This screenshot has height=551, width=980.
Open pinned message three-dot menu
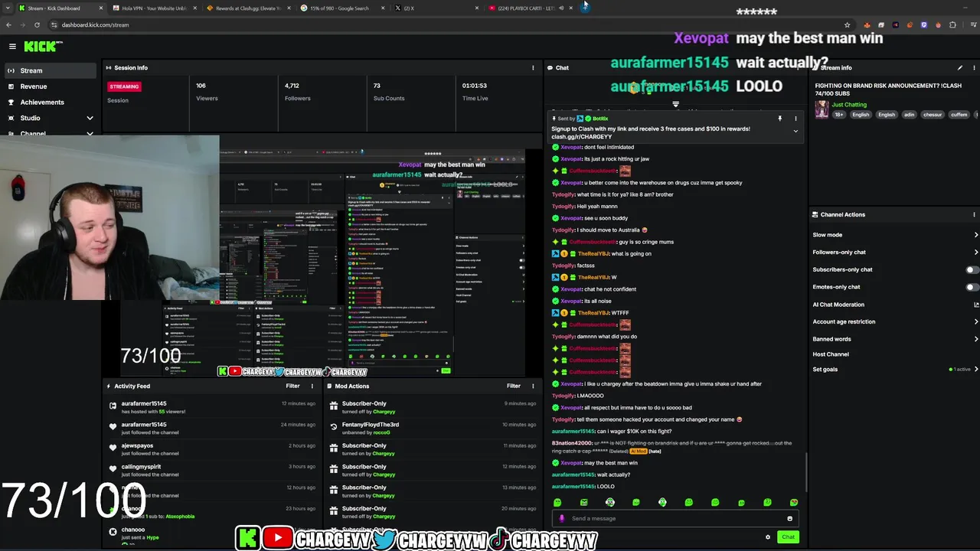pyautogui.click(x=795, y=119)
